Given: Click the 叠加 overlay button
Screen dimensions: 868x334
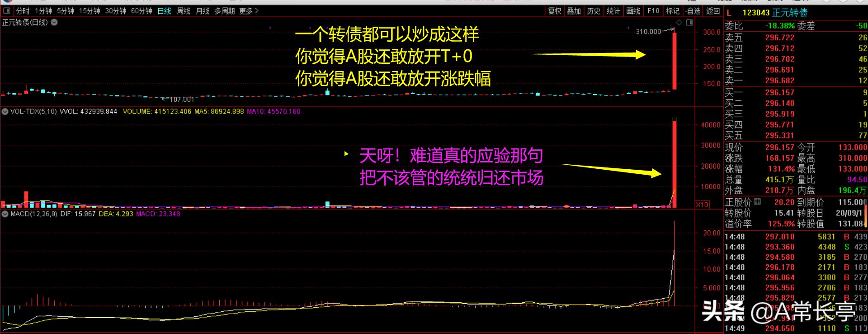Looking at the screenshot, I should [574, 11].
